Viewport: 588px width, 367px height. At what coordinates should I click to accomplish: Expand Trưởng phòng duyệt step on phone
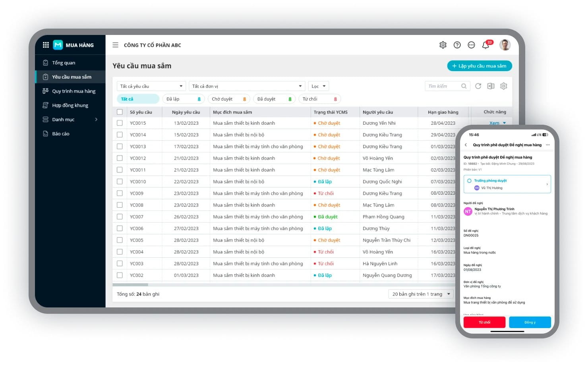507,184
